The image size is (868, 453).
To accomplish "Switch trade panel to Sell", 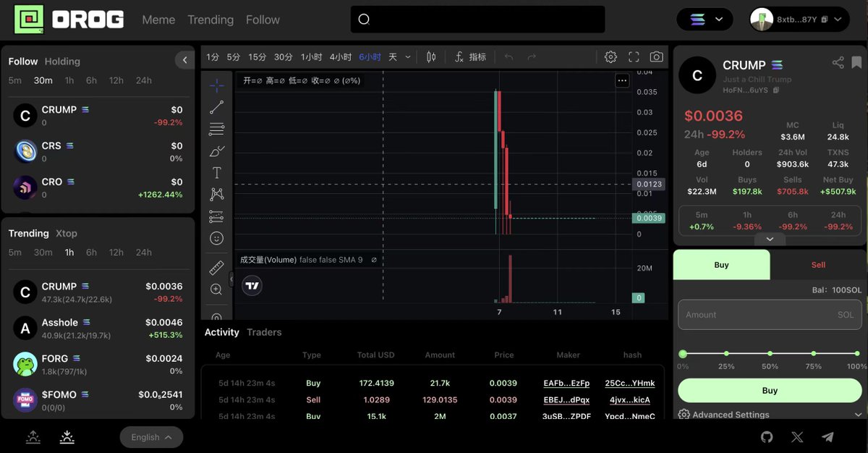I will [x=818, y=265].
